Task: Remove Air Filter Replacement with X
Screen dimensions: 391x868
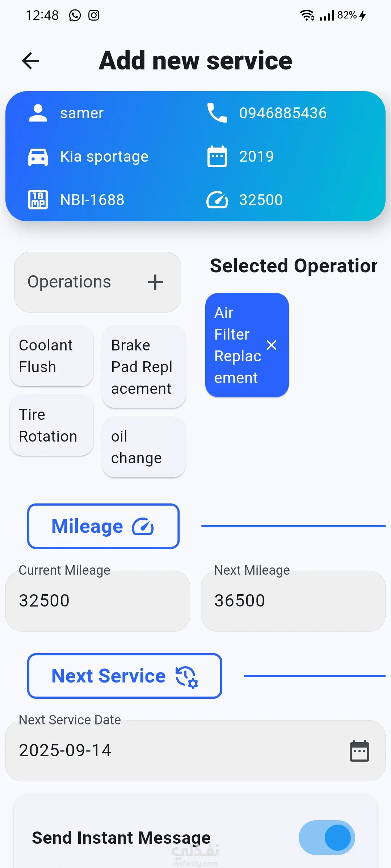Action: point(272,345)
